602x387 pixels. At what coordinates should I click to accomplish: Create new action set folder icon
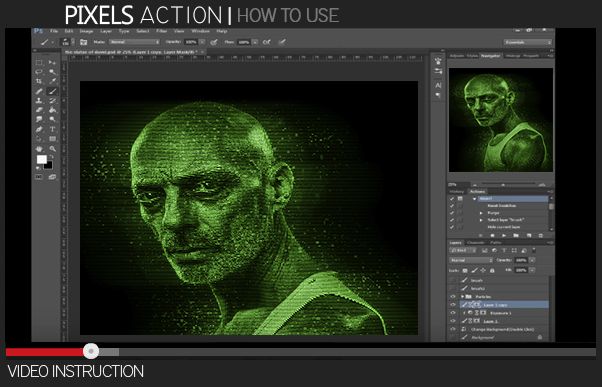point(516,235)
